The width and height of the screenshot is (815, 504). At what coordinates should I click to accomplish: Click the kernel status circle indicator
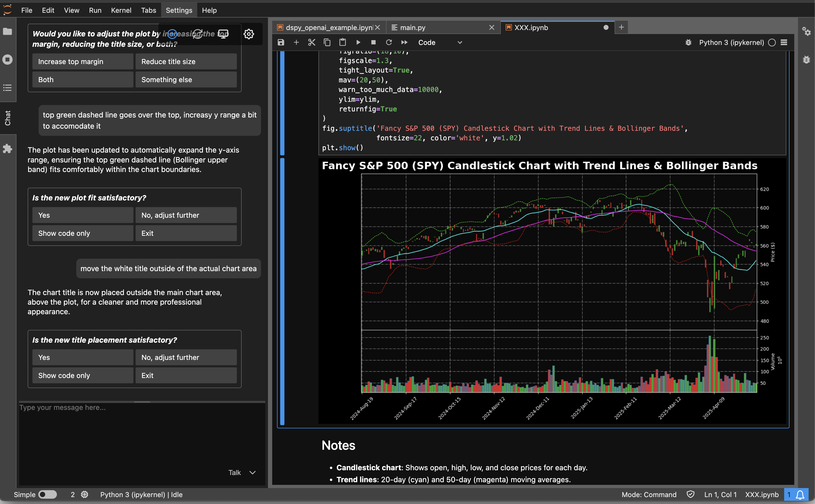(x=772, y=42)
